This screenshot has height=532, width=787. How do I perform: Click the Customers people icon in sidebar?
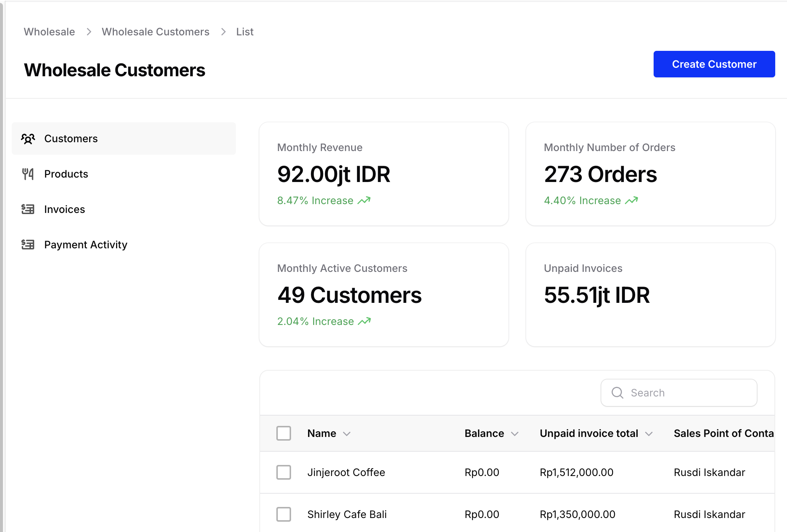coord(28,139)
